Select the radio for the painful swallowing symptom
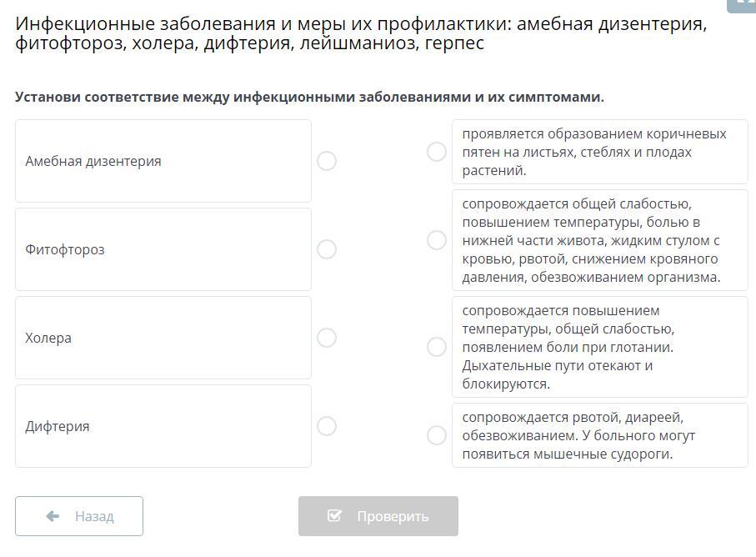Viewport: 756px width, 557px height. [437, 347]
